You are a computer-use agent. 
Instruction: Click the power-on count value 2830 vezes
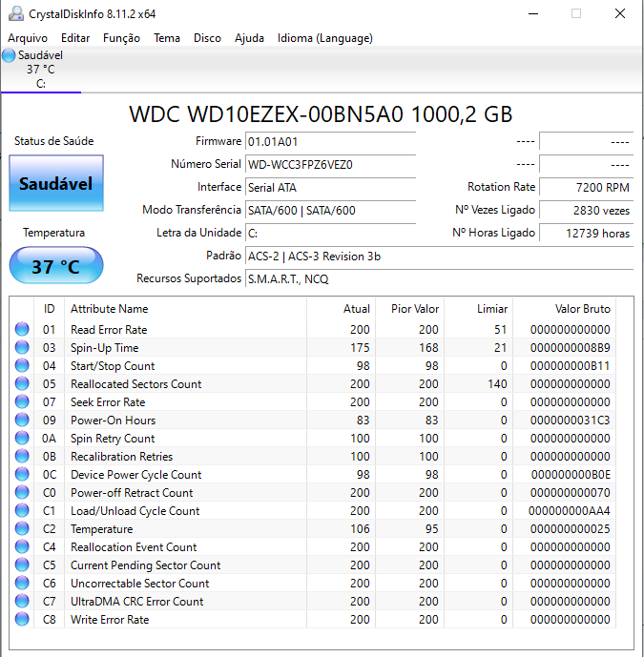(586, 210)
